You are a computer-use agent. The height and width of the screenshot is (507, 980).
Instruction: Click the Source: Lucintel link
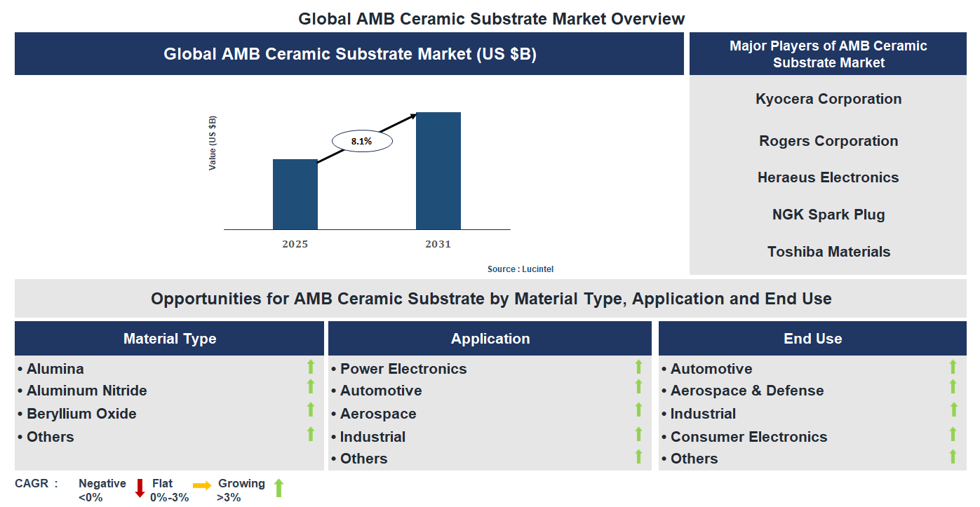point(521,269)
